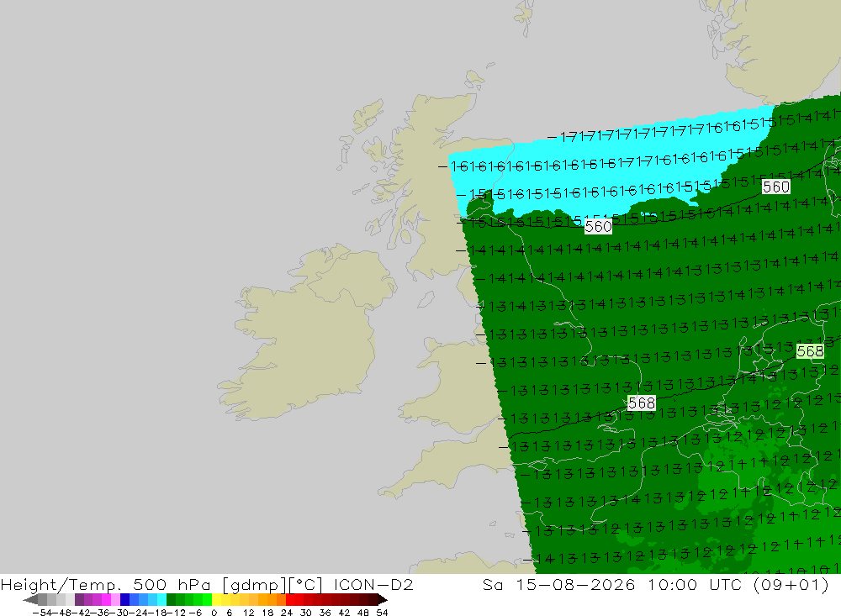Click the "36" value under the red swatches
Image resolution: width=841 pixels, height=616 pixels.
(325, 613)
